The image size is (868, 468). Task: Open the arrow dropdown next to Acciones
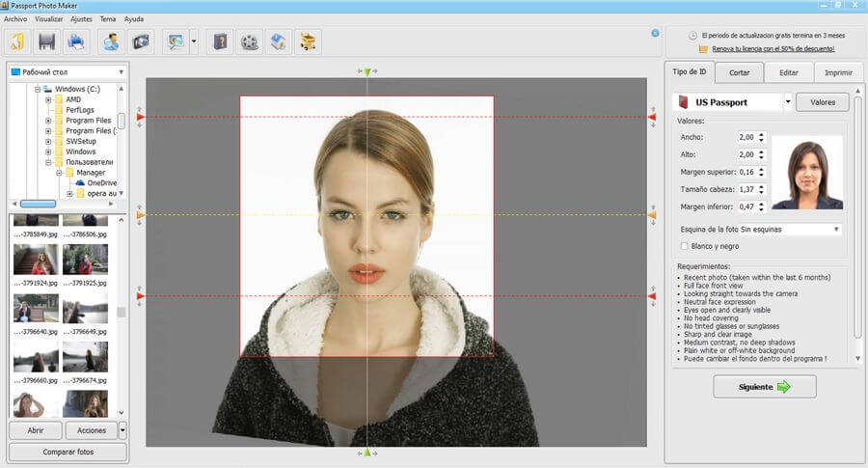coord(122,430)
